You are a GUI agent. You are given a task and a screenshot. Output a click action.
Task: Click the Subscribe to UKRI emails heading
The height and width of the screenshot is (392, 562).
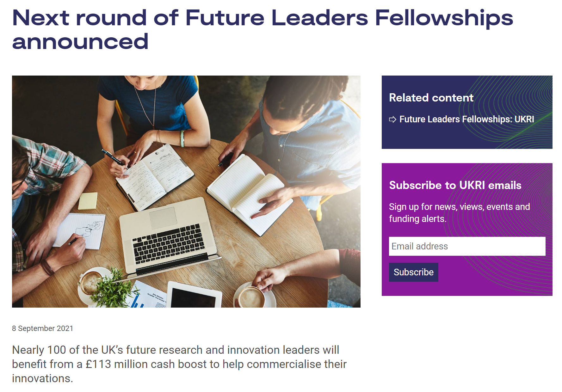click(455, 185)
